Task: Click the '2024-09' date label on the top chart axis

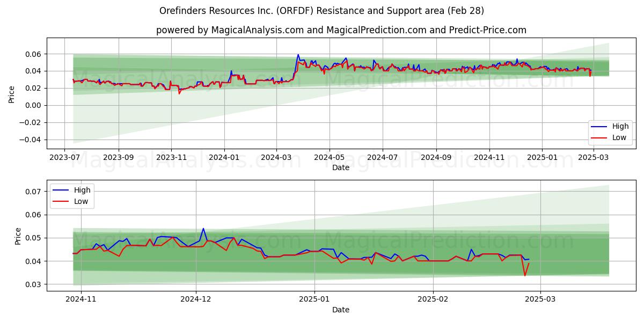Action: tap(436, 158)
